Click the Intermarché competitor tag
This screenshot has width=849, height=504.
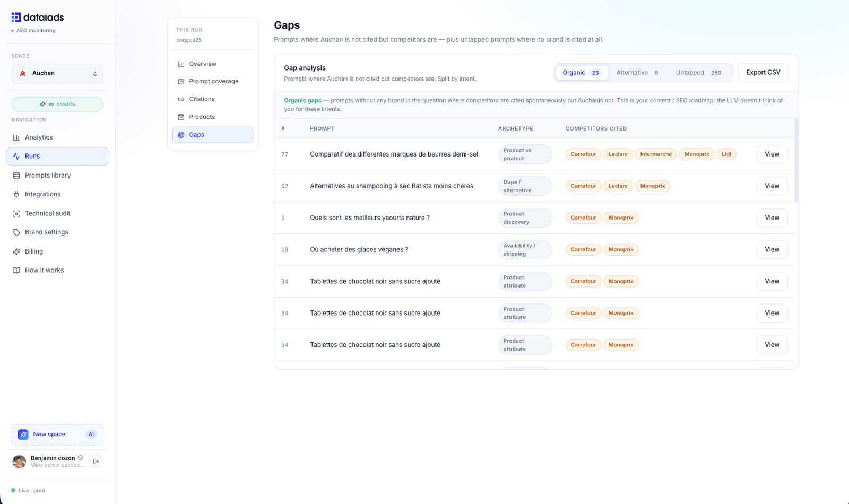[x=656, y=154]
